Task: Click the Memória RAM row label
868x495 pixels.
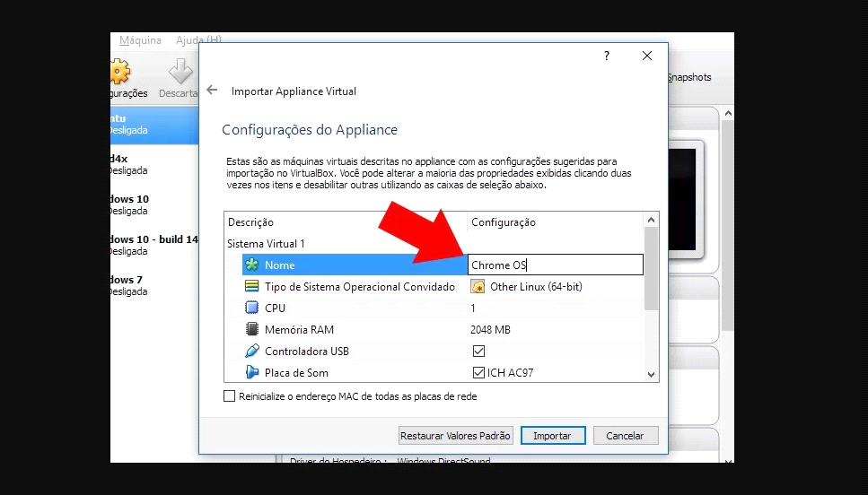Action: point(299,330)
